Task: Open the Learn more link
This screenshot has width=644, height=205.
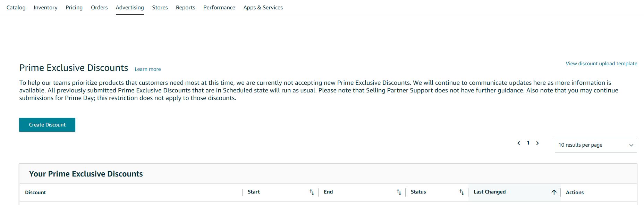Action: pyautogui.click(x=148, y=69)
